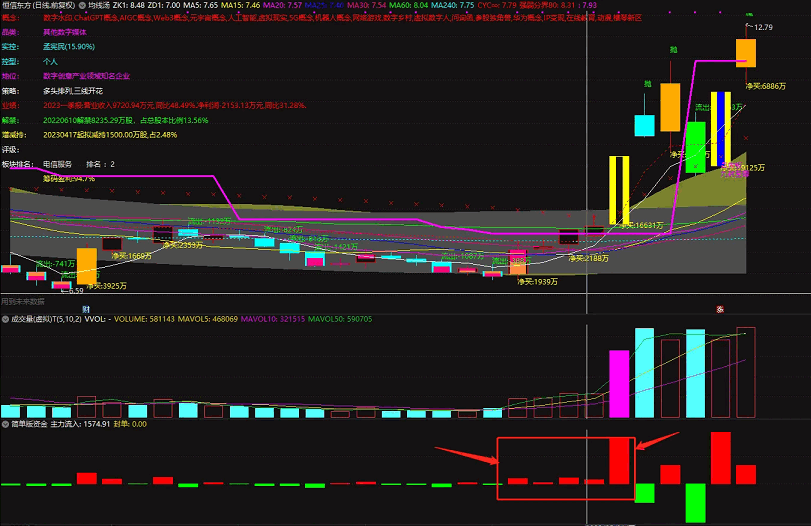Click the 净买:3925万 label

pyautogui.click(x=107, y=286)
